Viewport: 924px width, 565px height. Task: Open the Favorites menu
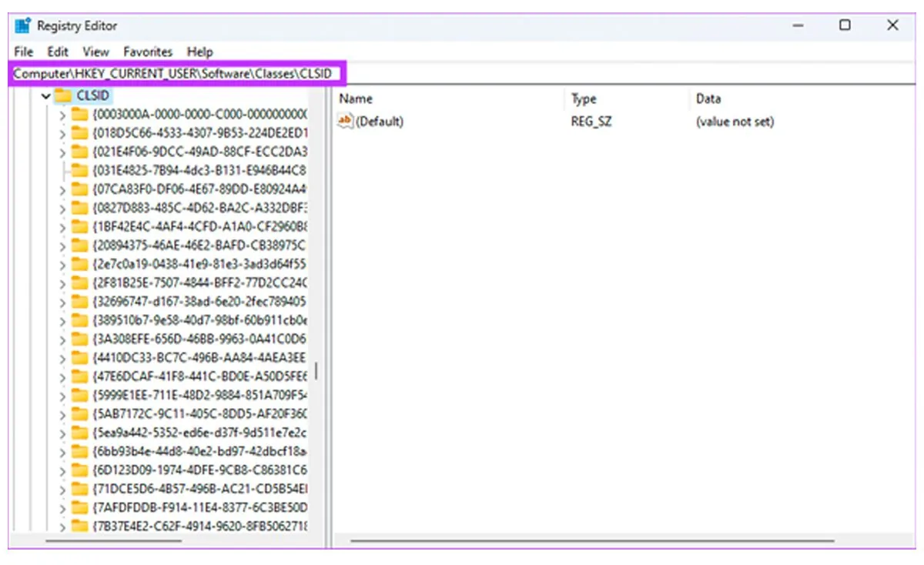click(x=148, y=52)
